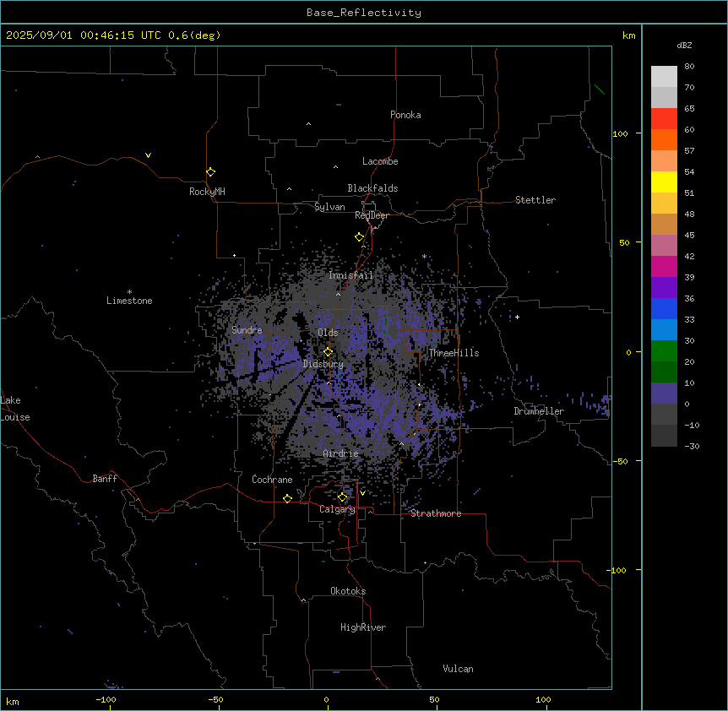Click the Limestone label

pyautogui.click(x=129, y=301)
